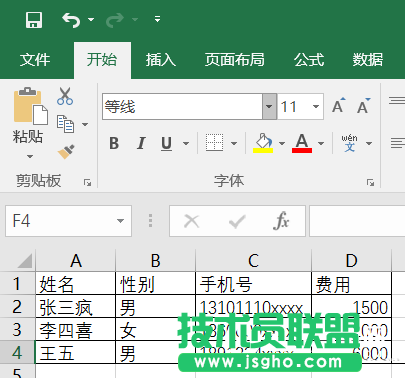Image resolution: width=405 pixels, height=378 pixels.
Task: Expand the font size dropdown
Action: [316, 107]
